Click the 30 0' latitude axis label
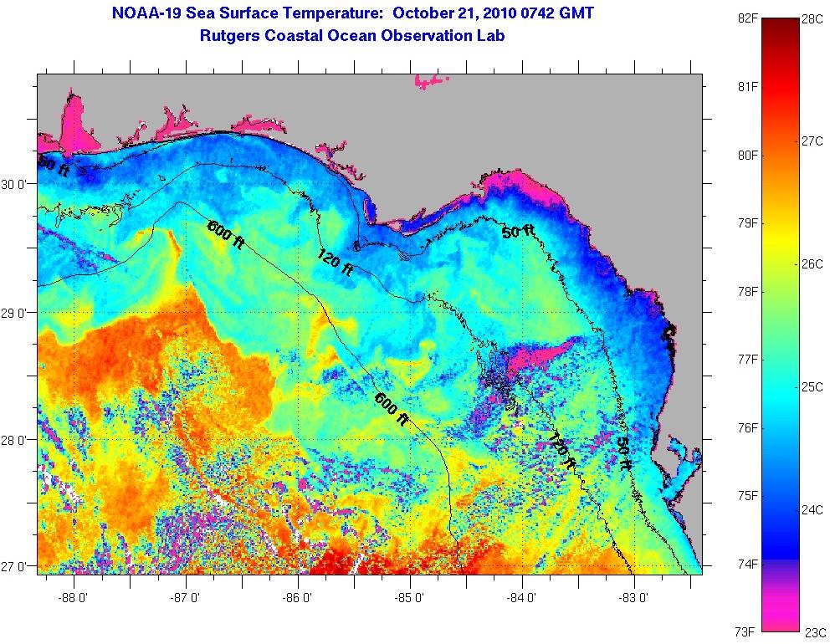Screen dimensions: 830x644 pos(17,184)
